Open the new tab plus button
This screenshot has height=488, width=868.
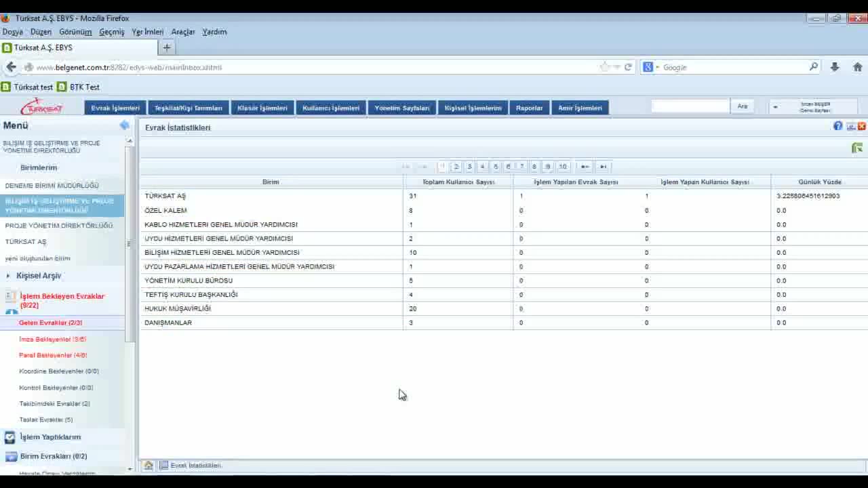pos(167,47)
